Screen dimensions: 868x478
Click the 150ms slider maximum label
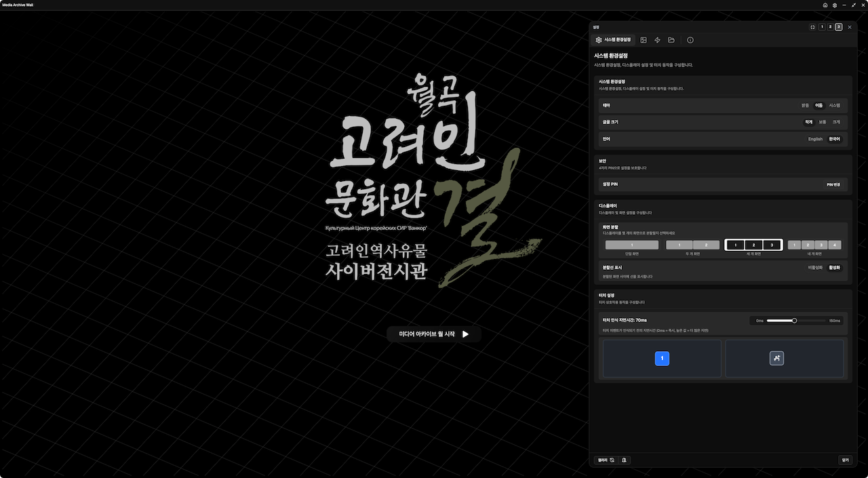click(x=835, y=321)
